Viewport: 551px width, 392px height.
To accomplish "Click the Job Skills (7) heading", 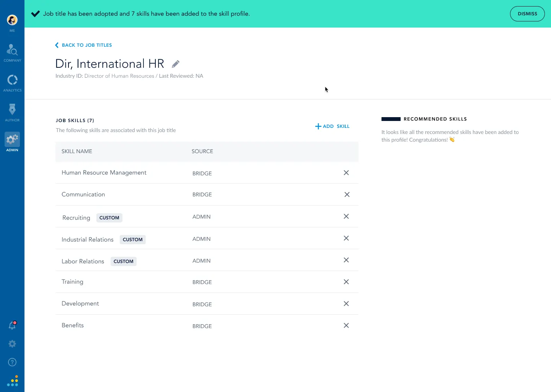I will point(75,121).
